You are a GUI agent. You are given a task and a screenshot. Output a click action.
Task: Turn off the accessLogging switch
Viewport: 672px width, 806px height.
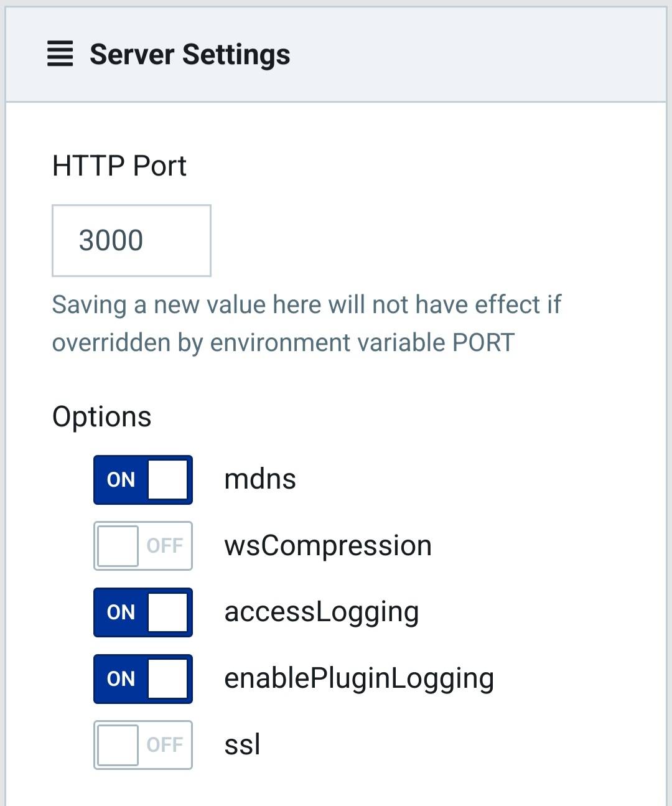click(x=143, y=612)
